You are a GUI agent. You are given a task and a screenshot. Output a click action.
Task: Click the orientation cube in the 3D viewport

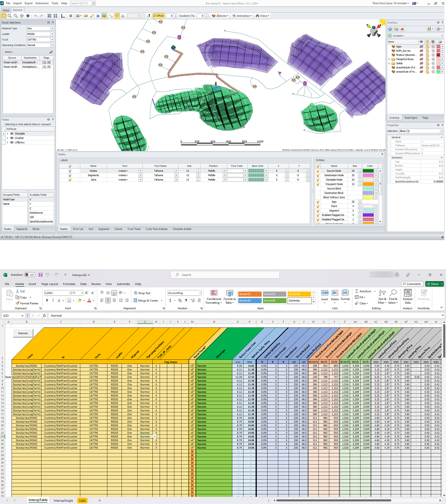click(373, 30)
